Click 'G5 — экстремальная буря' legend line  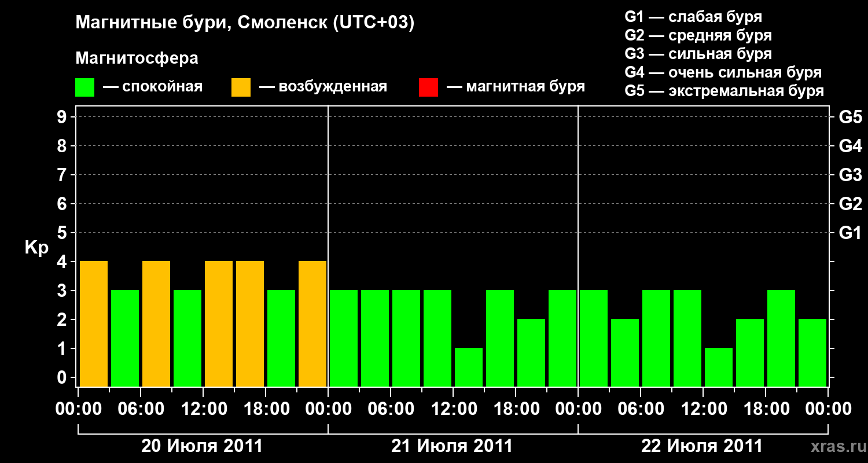click(724, 91)
